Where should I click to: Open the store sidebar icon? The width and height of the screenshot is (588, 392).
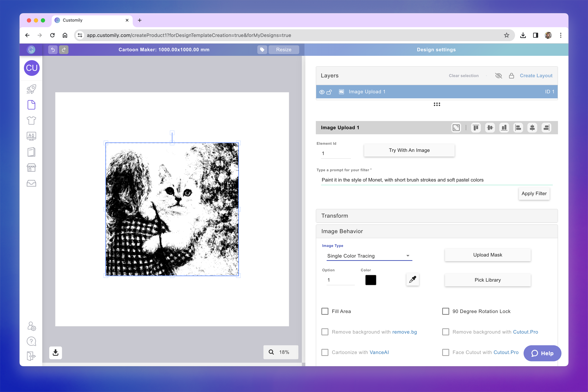pyautogui.click(x=31, y=168)
